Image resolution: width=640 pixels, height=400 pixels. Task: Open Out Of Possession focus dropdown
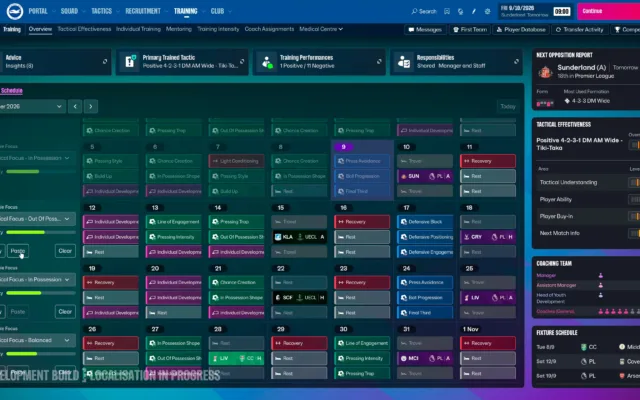coord(38,219)
